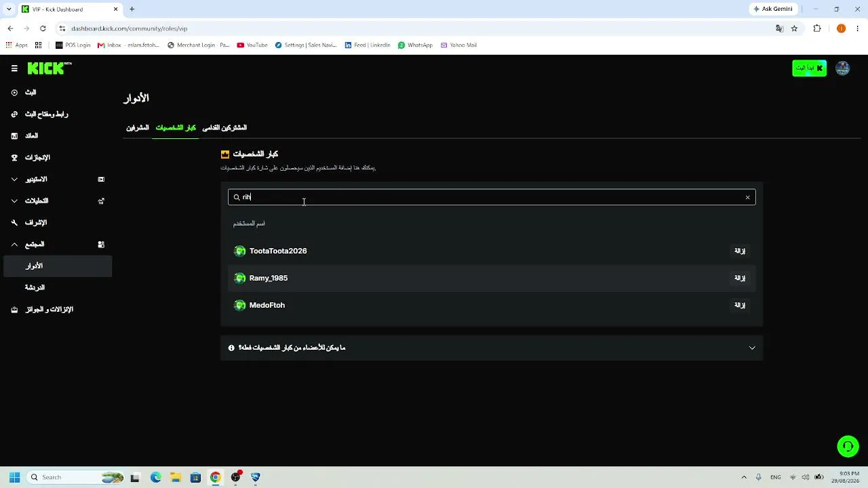Viewport: 868px width, 488px height.
Task: Open the Chrome three-dot menu
Action: [858, 28]
